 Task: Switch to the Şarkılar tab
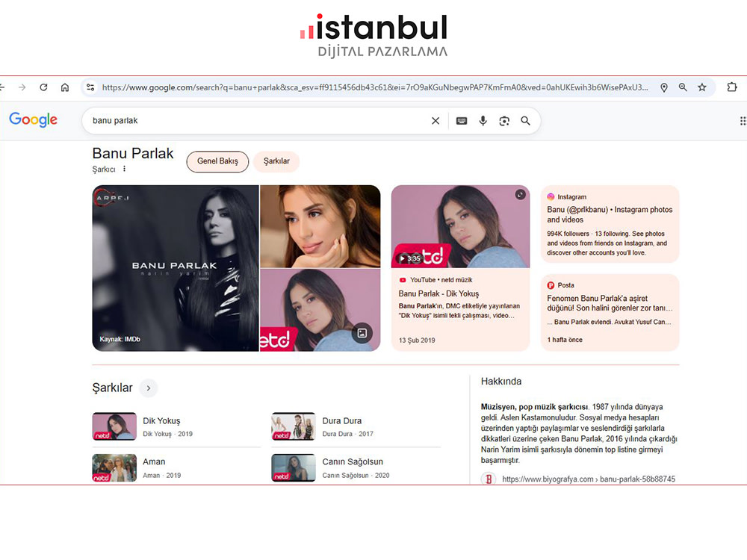coord(276,161)
